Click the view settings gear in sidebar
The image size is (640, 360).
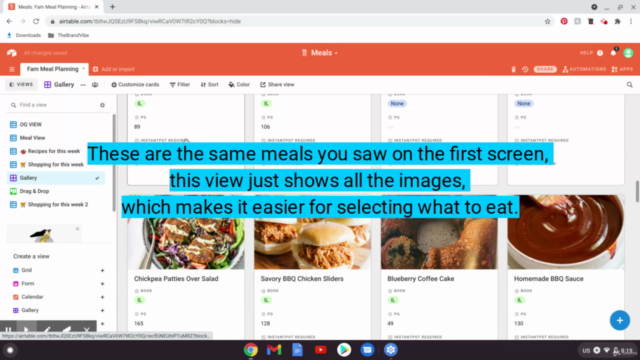pyautogui.click(x=102, y=105)
